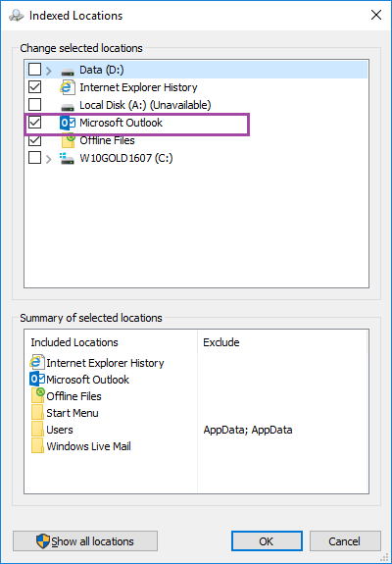The height and width of the screenshot is (564, 392).
Task: Click the Cancel button
Action: click(x=345, y=541)
